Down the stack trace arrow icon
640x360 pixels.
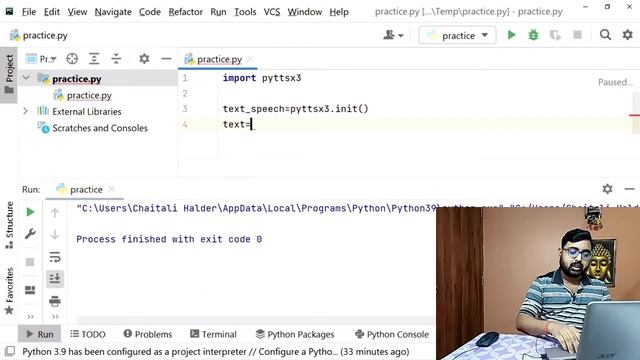click(55, 235)
